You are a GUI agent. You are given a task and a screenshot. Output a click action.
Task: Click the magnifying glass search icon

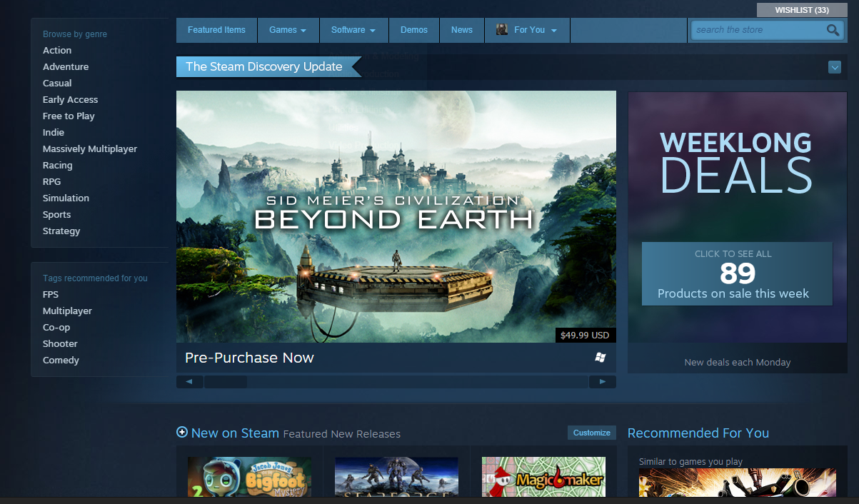[x=833, y=30]
